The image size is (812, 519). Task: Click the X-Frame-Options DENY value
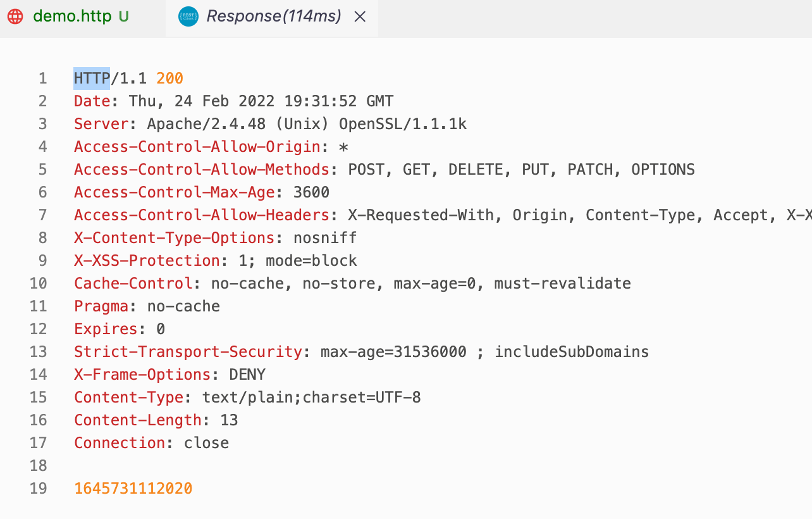pyautogui.click(x=247, y=374)
